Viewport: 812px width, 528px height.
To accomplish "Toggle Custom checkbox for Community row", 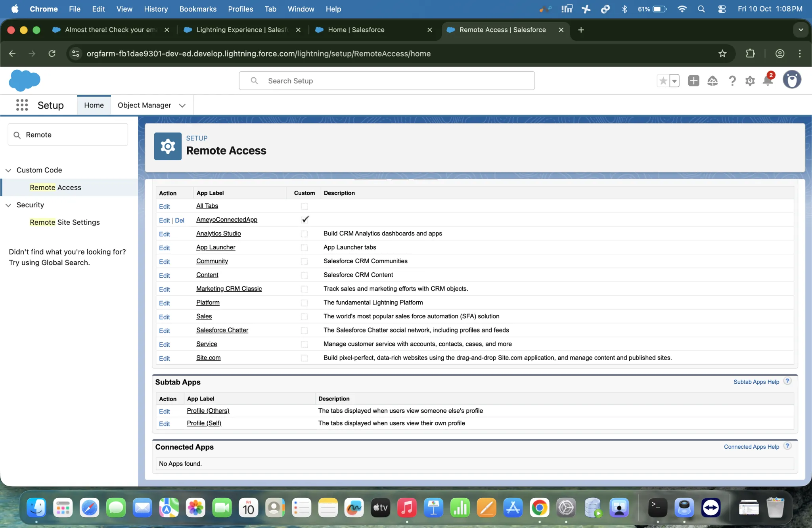I will pos(304,261).
